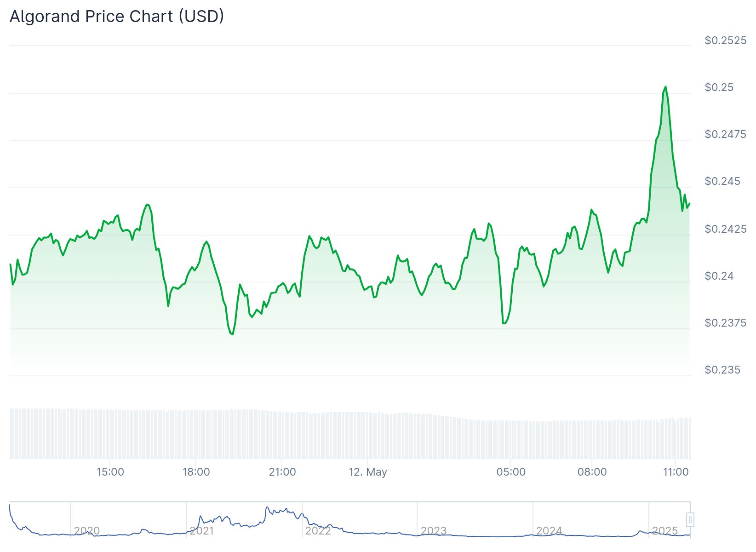Click the volume bars area below the chart
The image size is (756, 552).
pos(350,434)
